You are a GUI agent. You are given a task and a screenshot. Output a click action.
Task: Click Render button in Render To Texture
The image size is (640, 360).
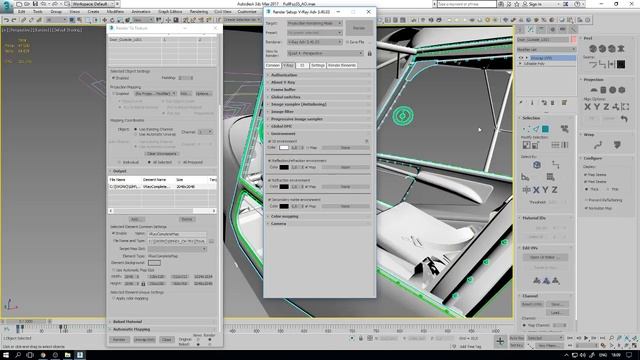(x=119, y=340)
